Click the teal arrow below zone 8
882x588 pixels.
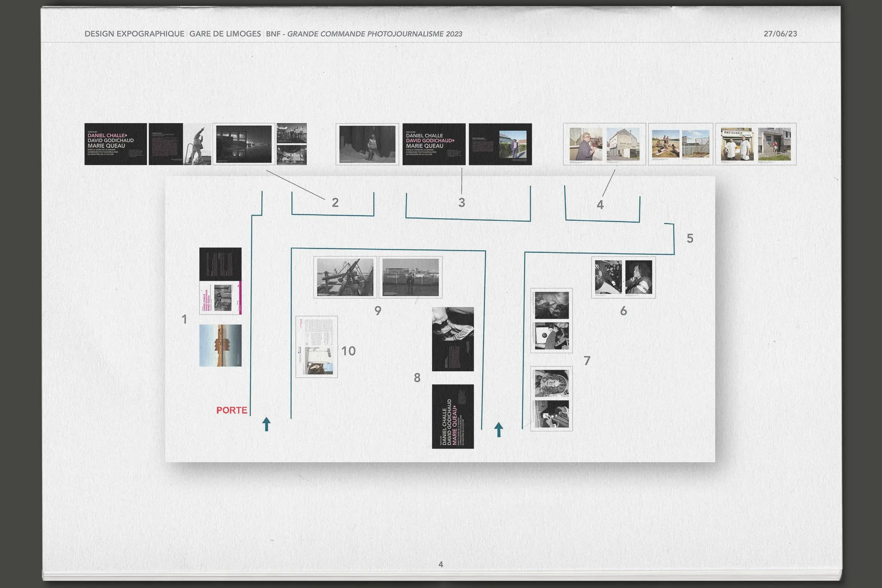click(499, 430)
